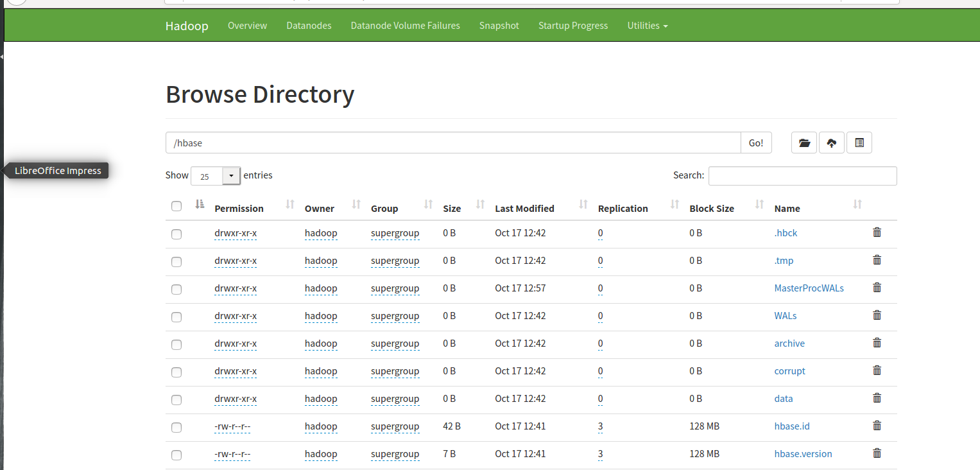This screenshot has height=470, width=980.
Task: Open the data directory link
Action: (x=784, y=399)
